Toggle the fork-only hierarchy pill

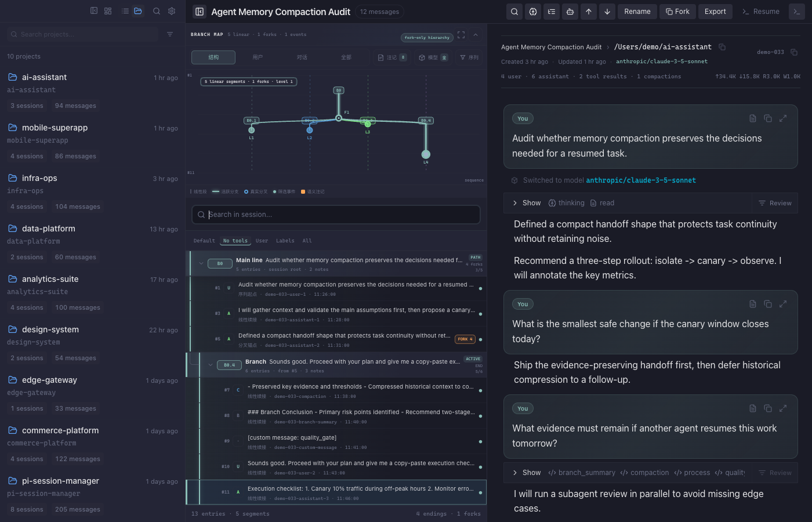(x=427, y=37)
